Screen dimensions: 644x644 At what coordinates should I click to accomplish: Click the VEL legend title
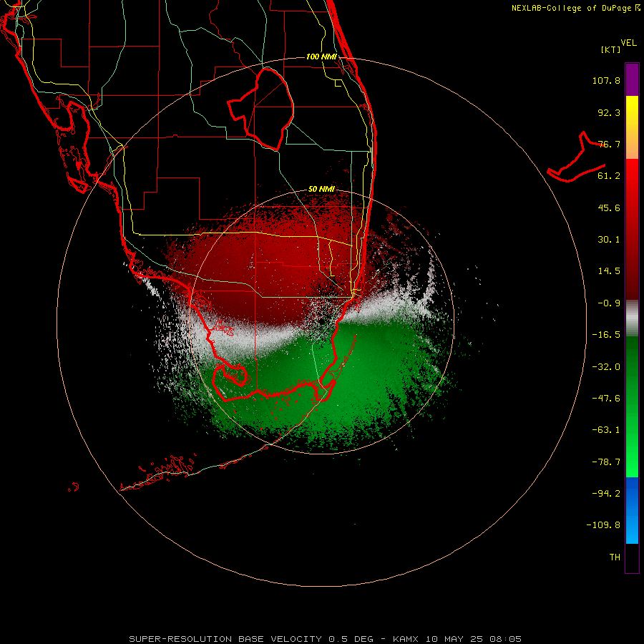628,43
